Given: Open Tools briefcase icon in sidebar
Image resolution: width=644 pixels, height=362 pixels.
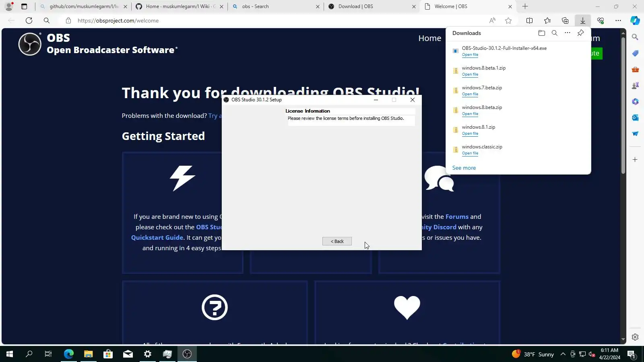Looking at the screenshot, I should [x=635, y=69].
